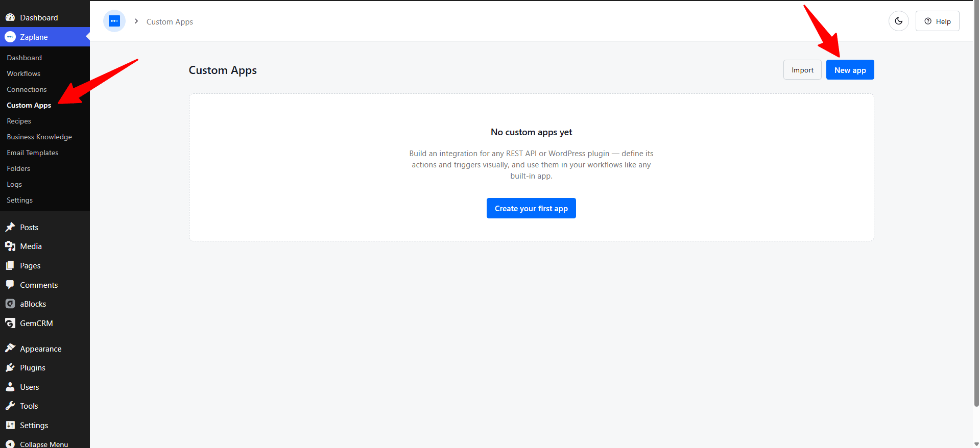Click the Tools wrench icon

point(10,406)
